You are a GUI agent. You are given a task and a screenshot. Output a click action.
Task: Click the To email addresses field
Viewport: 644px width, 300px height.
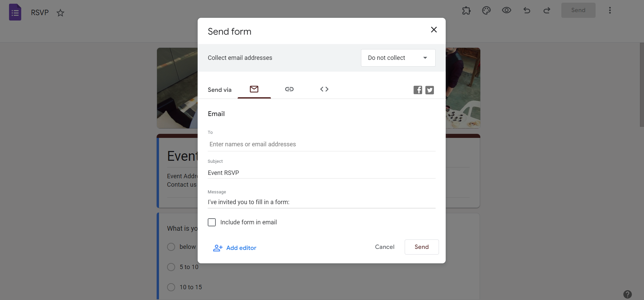click(321, 144)
